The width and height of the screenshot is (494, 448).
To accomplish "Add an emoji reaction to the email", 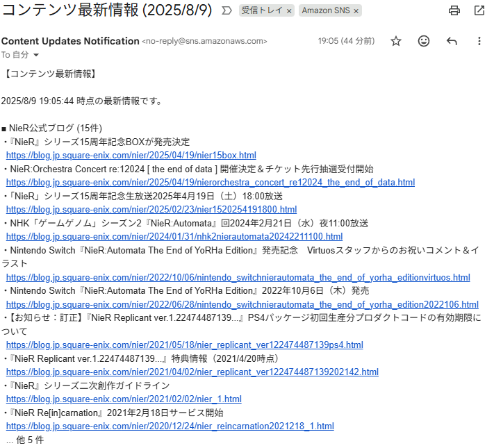I will (424, 41).
